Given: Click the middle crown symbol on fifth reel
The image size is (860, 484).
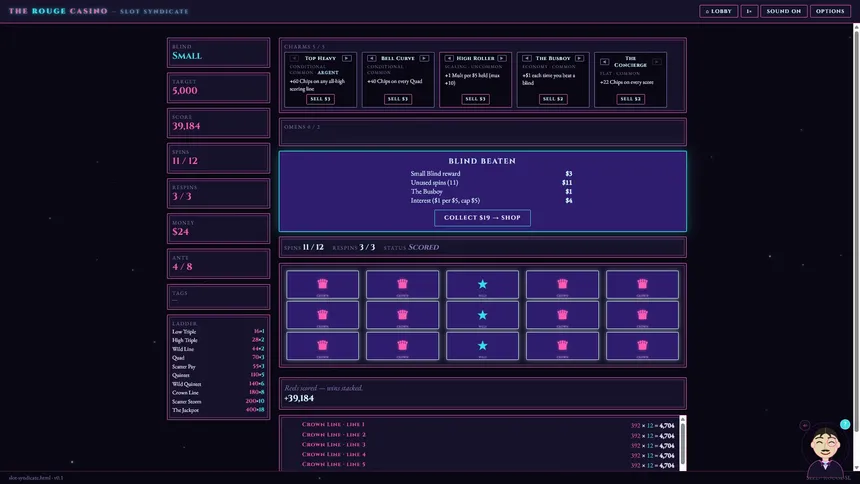Looking at the screenshot, I should [642, 315].
